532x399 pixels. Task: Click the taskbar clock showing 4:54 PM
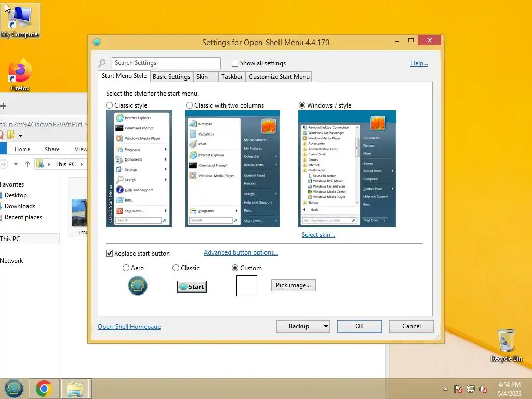click(x=509, y=389)
